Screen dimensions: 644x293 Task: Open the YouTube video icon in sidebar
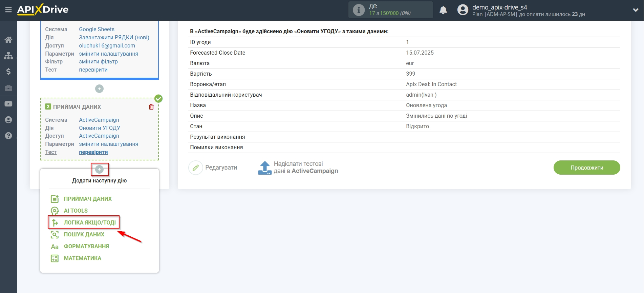pos(8,104)
